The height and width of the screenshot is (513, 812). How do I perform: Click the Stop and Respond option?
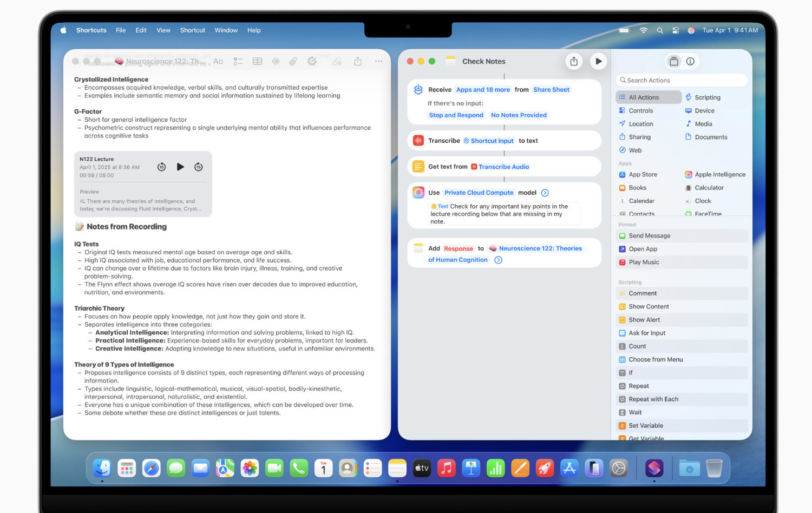456,115
